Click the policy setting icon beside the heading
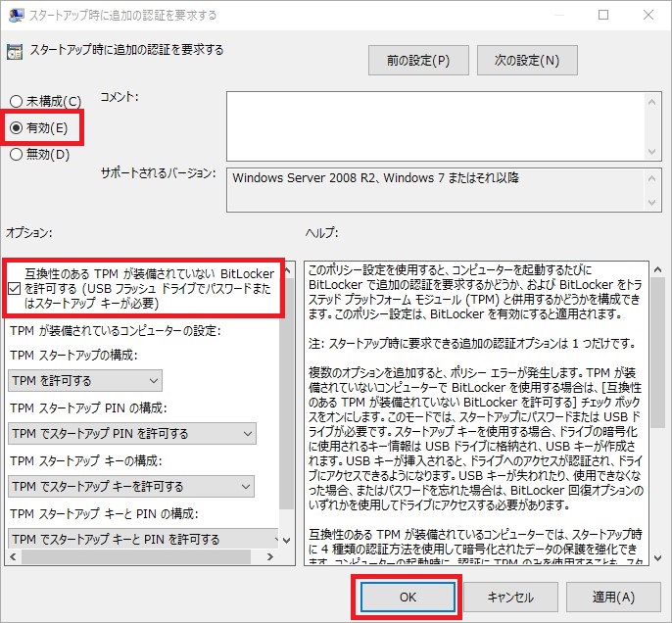This screenshot has width=672, height=623. 15,52
